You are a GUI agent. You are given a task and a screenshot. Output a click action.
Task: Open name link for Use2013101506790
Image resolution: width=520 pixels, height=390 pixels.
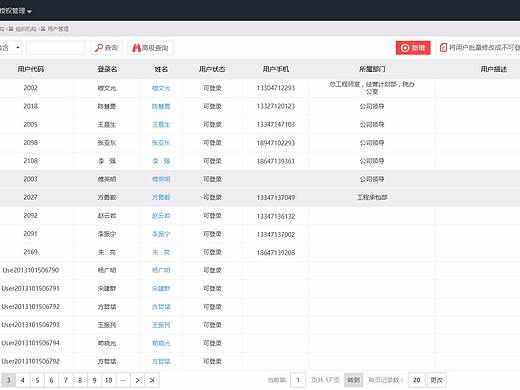pyautogui.click(x=161, y=270)
